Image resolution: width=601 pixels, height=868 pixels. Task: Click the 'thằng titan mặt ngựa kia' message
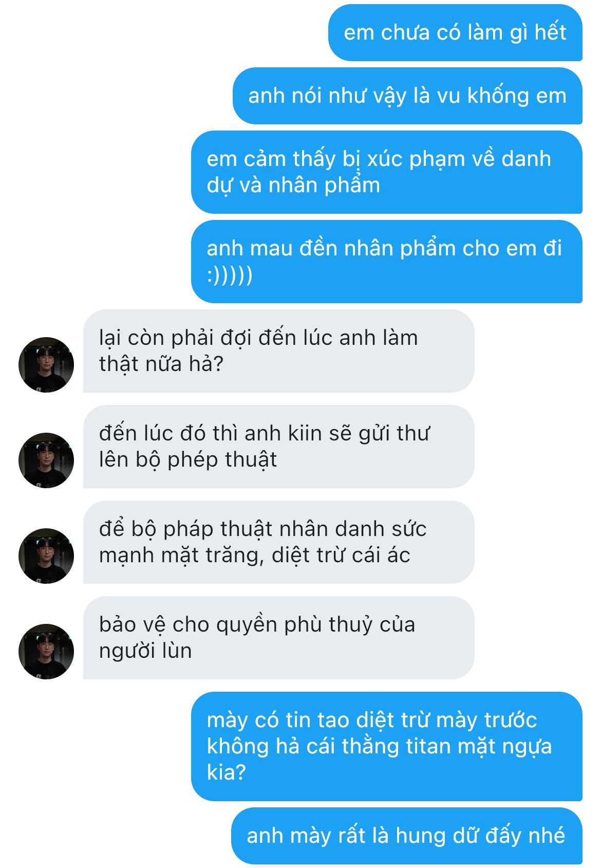click(387, 746)
